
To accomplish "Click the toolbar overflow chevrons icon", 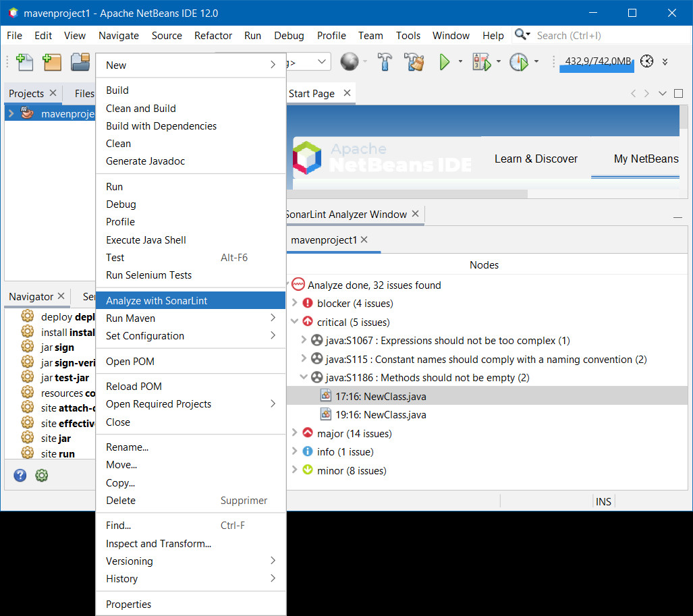I will tap(665, 61).
